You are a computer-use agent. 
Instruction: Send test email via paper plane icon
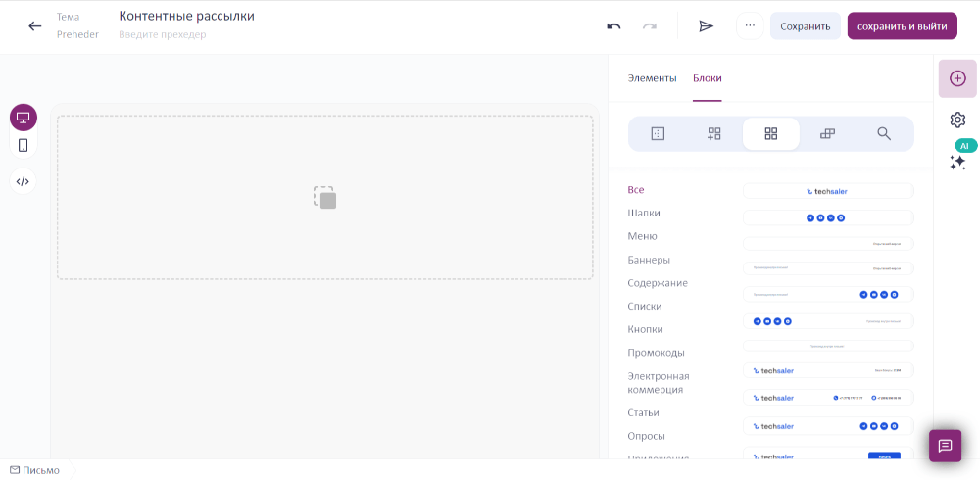(x=707, y=26)
